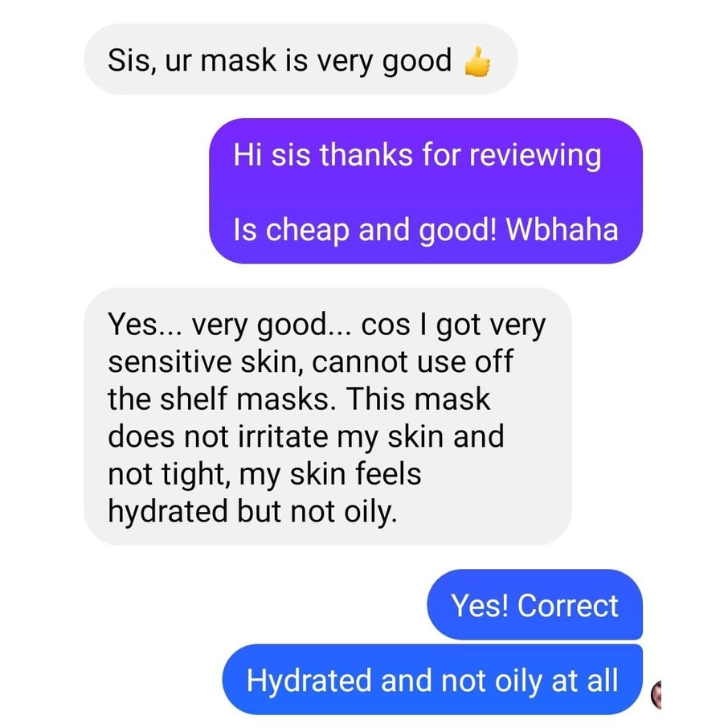Viewport: 728px width, 728px height.
Task: Click the word 'mask' in first message
Action: [239, 60]
